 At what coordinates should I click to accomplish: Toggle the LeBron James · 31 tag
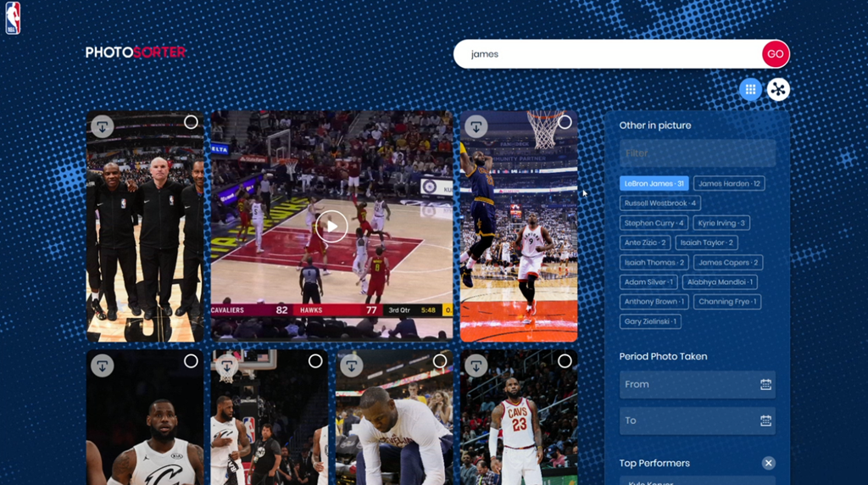coord(654,184)
